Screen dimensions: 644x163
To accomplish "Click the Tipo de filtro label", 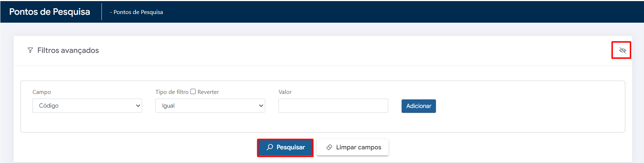I will (172, 92).
